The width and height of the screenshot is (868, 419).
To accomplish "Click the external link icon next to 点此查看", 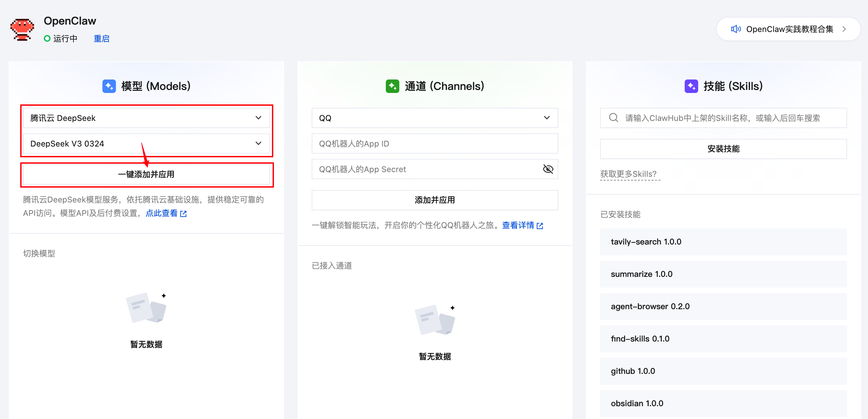I will (184, 213).
